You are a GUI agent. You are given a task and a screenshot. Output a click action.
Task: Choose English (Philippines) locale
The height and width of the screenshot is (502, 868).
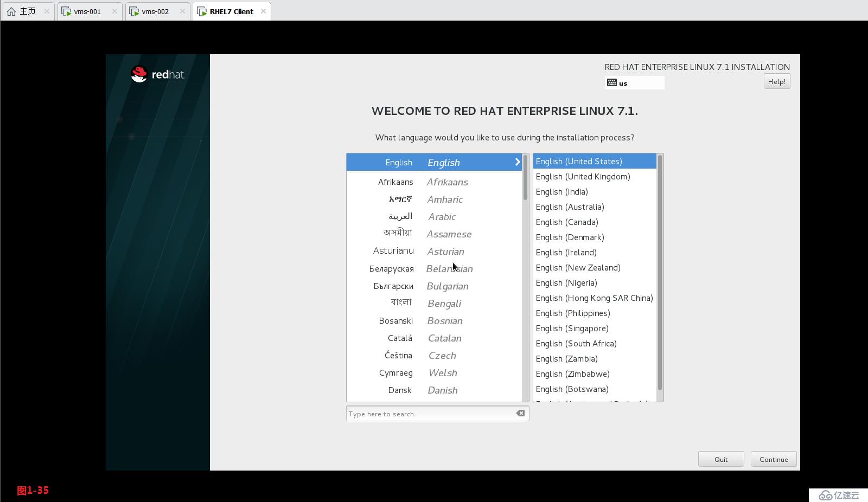pyautogui.click(x=595, y=313)
